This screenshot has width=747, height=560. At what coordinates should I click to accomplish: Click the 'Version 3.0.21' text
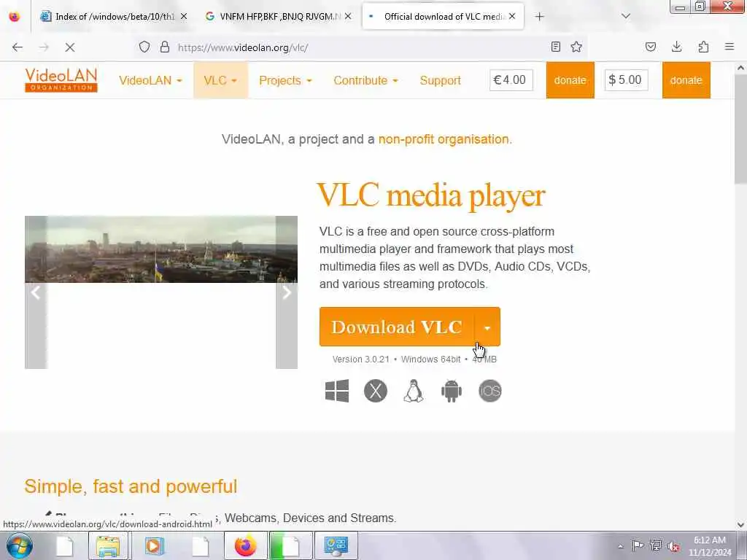360,359
